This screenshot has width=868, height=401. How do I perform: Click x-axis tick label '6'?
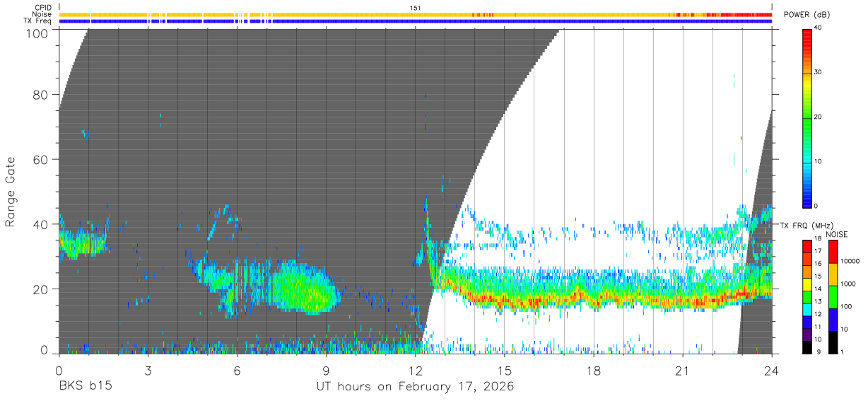237,371
